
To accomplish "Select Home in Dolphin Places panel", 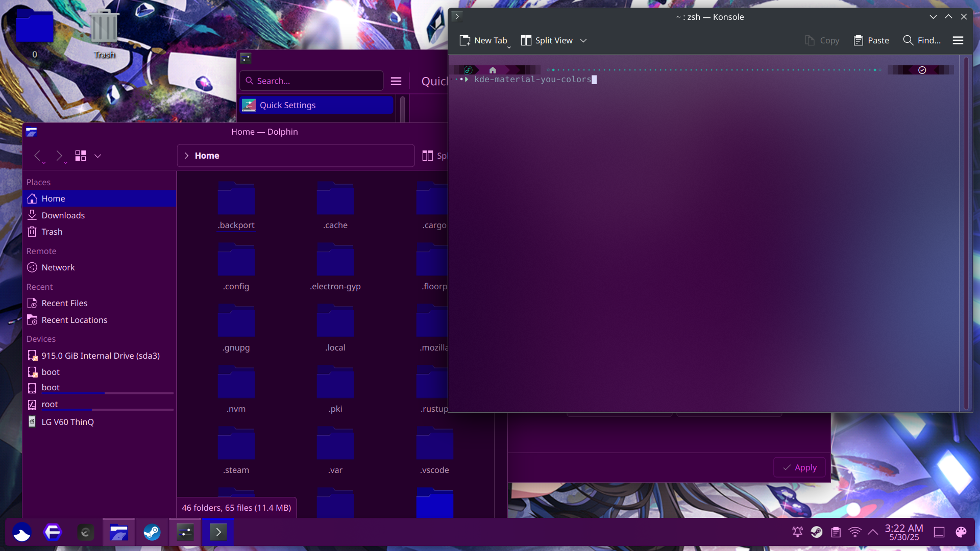I will 100,198.
